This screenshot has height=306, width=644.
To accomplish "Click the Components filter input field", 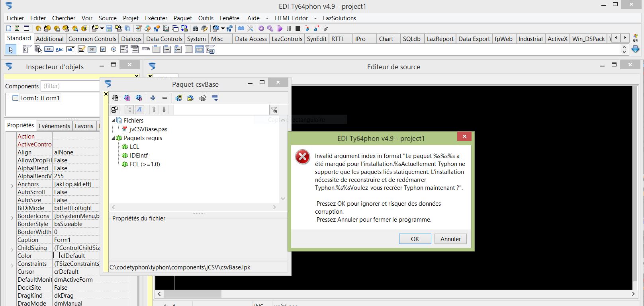I will (70, 86).
